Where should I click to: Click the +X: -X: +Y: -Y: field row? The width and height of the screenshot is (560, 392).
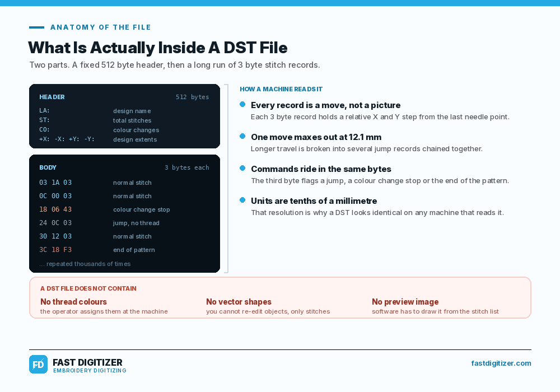(x=67, y=139)
